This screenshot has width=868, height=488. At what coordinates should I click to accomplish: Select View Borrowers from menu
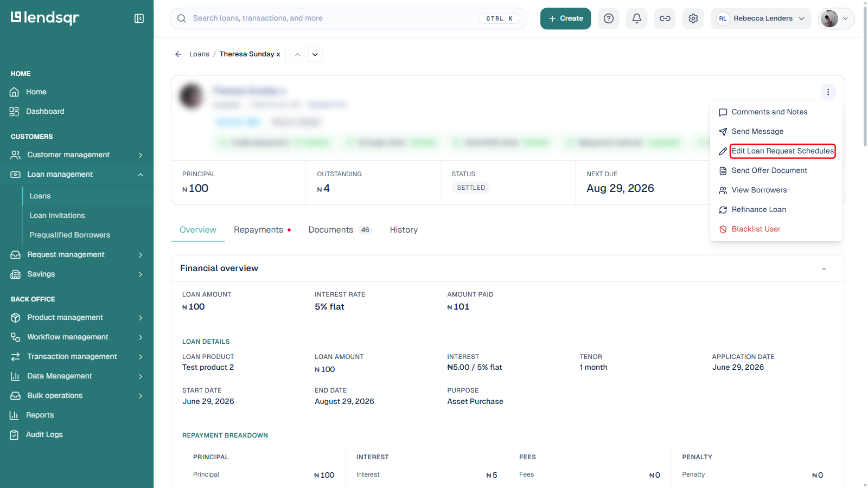pyautogui.click(x=776, y=190)
